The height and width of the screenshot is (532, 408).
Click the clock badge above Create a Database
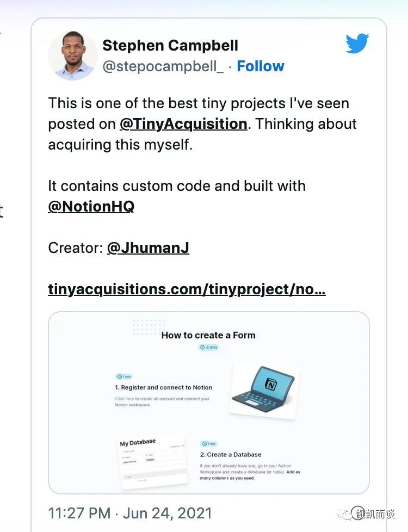[209, 443]
